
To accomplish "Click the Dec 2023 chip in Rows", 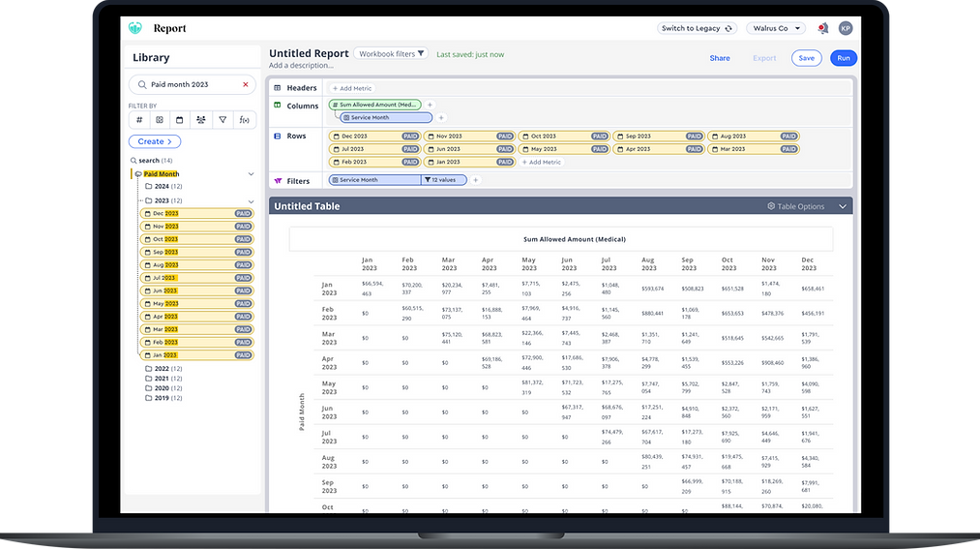I will point(374,136).
